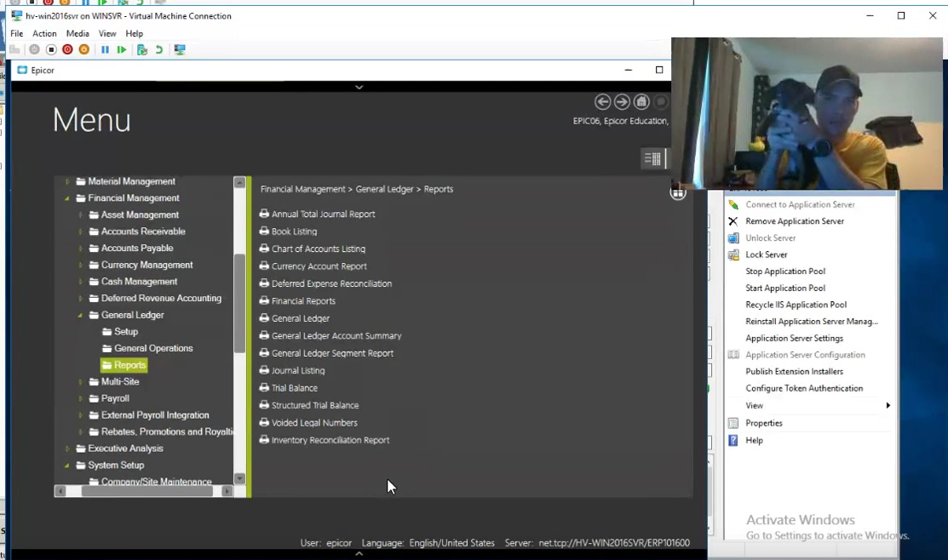
Task: Open the View menu in VM Connection
Action: [107, 33]
